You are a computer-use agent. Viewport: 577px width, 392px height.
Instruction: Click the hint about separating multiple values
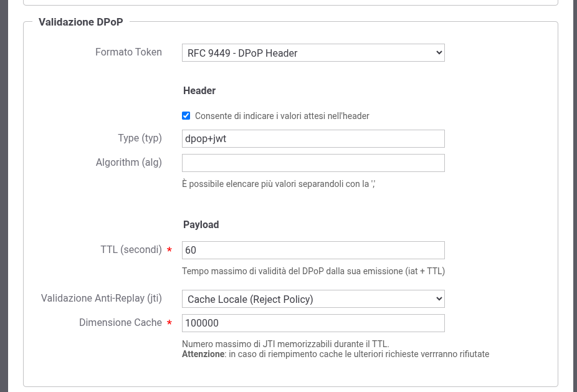point(278,184)
